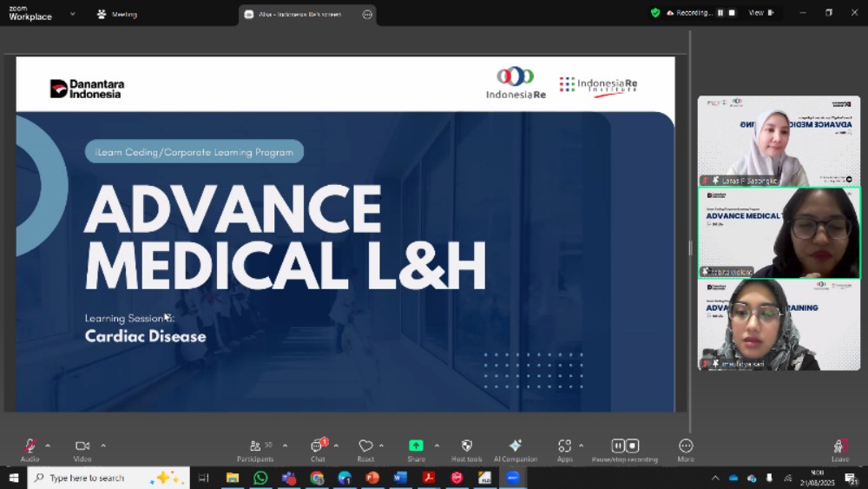The width and height of the screenshot is (868, 489).
Task: Open WhatsApp from the Windows taskbar
Action: click(x=260, y=478)
